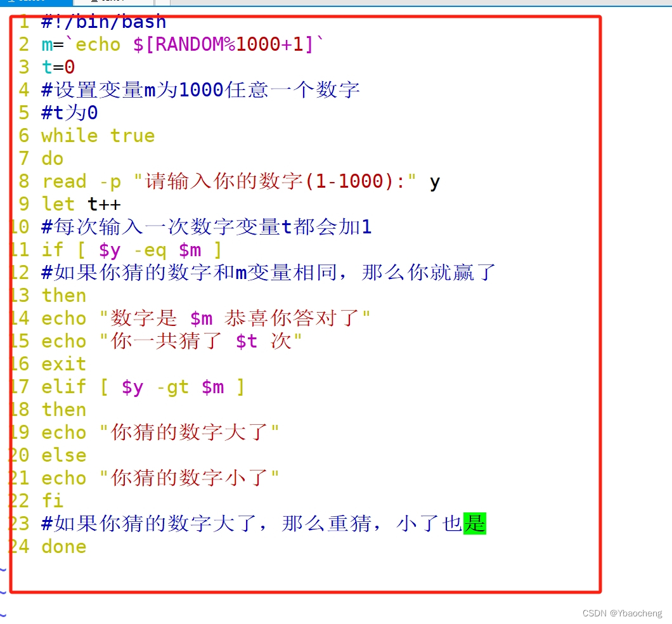Click the 'let t++' line

click(x=81, y=204)
